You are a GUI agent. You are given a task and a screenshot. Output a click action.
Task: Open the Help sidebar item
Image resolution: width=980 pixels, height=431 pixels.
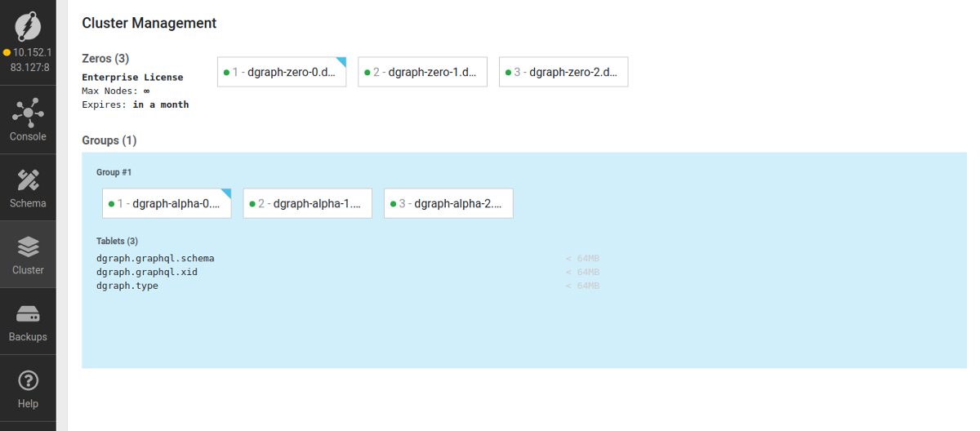point(28,389)
